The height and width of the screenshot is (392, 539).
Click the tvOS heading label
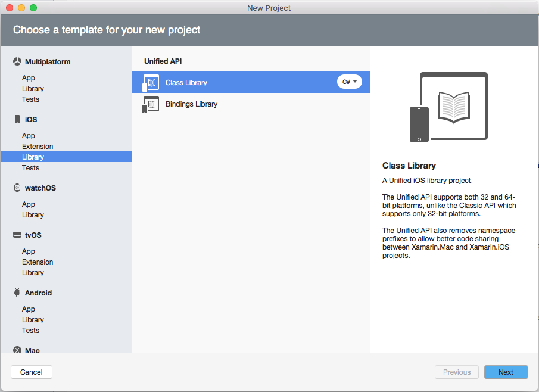point(33,235)
